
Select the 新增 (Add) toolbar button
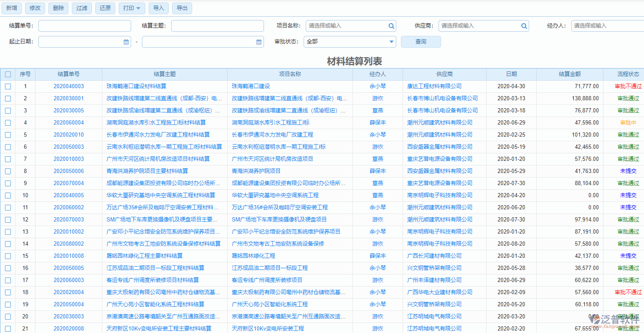[x=12, y=8]
